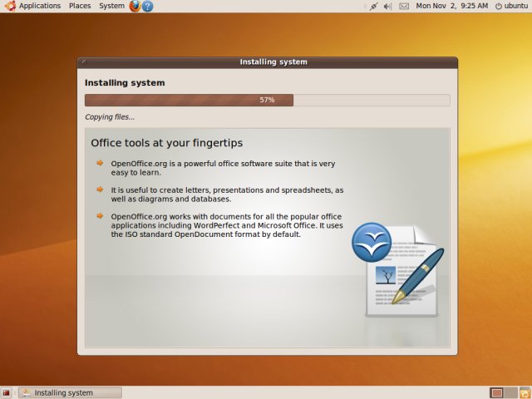The height and width of the screenshot is (399, 532).
Task: Click the Show Desktop icon in bottom panel
Action: click(6, 393)
